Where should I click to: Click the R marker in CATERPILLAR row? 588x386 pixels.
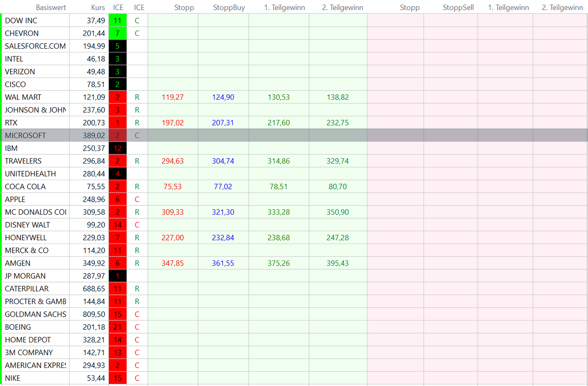click(137, 289)
